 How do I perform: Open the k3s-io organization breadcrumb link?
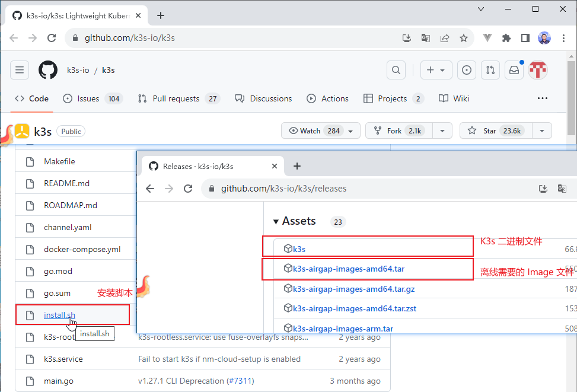(78, 70)
